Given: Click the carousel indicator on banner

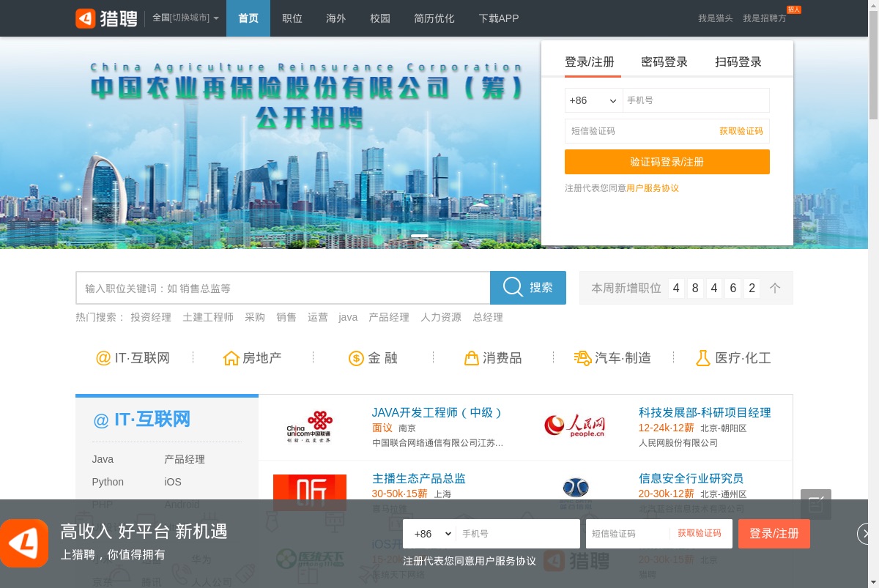Looking at the screenshot, I should click(420, 236).
